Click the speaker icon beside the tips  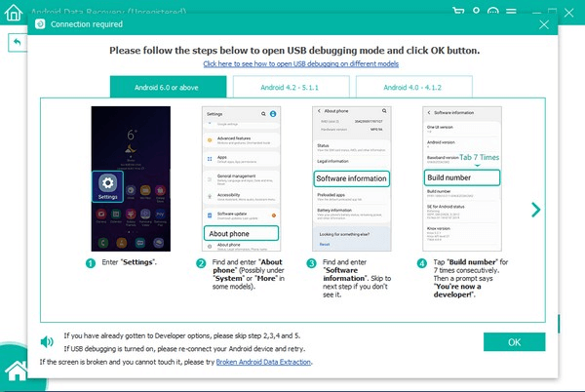[47, 342]
